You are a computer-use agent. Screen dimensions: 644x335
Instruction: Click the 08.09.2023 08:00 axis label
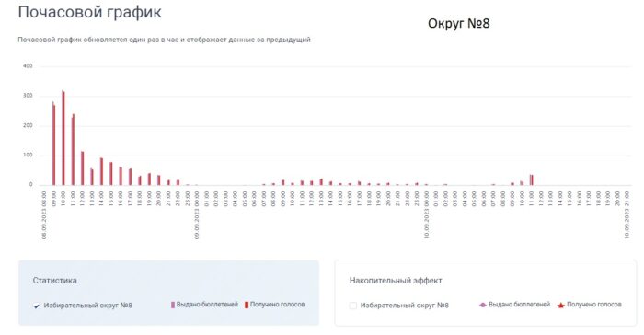[44, 214]
